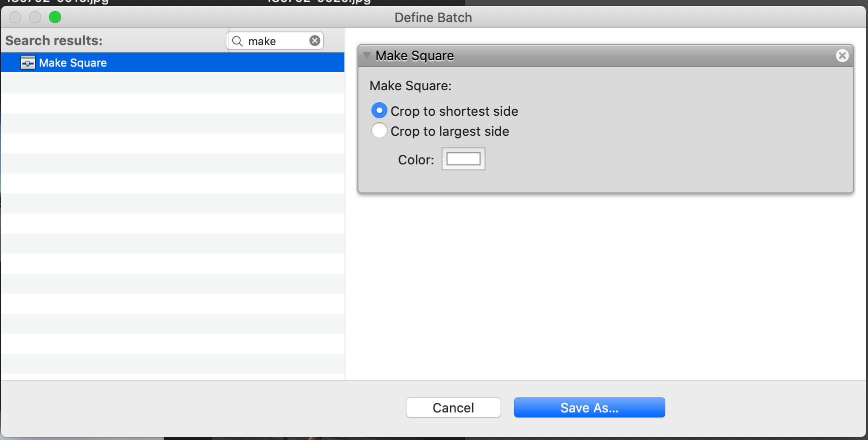Focus the search field containing 'make'
Screen dimensions: 868x440
coord(275,41)
